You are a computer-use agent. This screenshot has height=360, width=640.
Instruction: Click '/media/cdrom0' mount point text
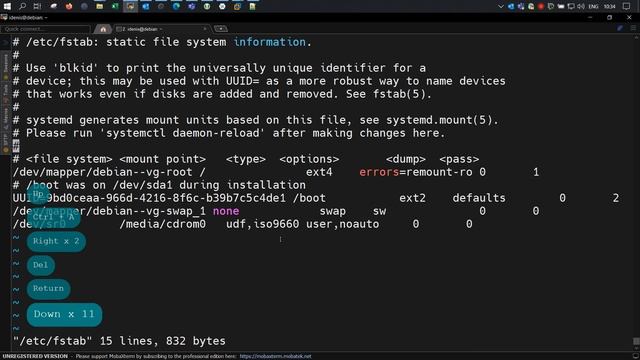pos(163,224)
